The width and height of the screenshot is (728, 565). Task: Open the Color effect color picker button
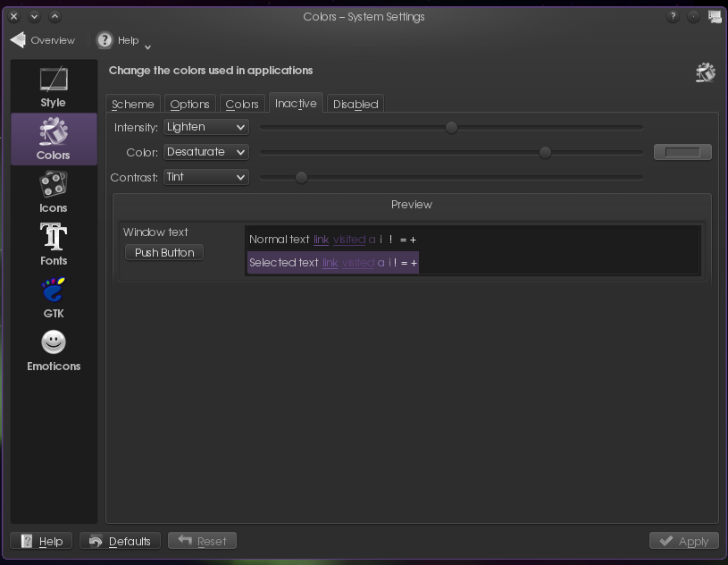pyautogui.click(x=682, y=152)
